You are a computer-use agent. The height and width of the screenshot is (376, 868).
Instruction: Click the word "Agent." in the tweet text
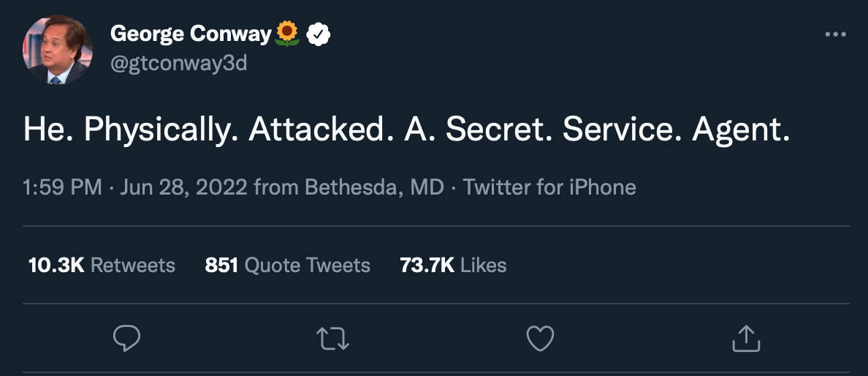[741, 129]
